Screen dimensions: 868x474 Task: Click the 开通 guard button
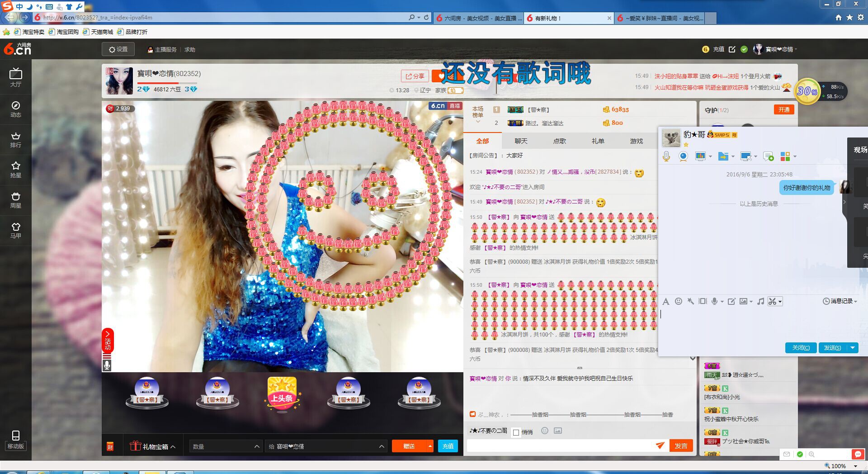click(784, 109)
